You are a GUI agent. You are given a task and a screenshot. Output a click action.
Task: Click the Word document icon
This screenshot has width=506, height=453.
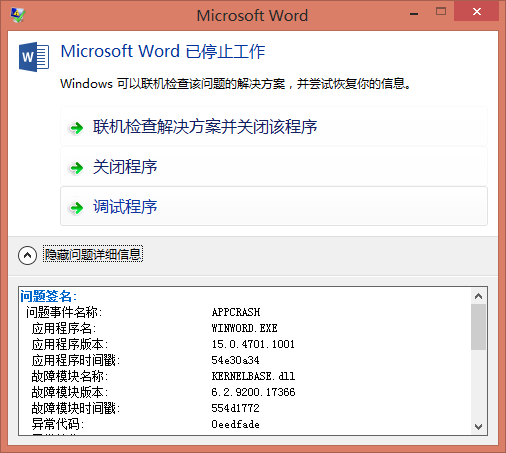tap(34, 57)
